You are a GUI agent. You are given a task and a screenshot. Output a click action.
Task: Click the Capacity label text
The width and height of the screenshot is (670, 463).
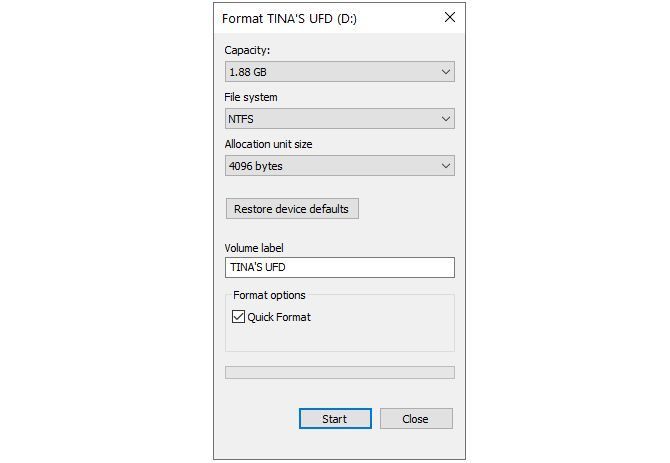coord(247,50)
